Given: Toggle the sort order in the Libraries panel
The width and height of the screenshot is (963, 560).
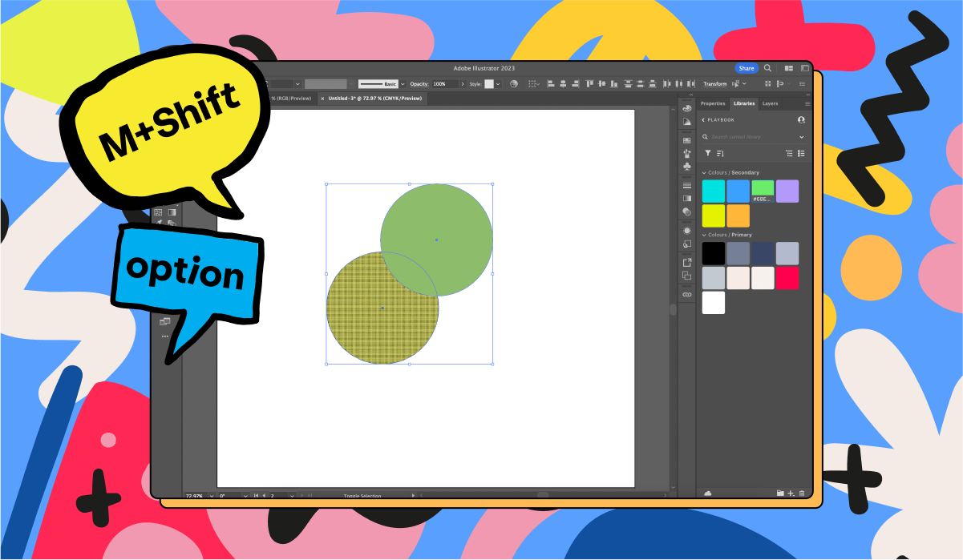Looking at the screenshot, I should pyautogui.click(x=720, y=152).
